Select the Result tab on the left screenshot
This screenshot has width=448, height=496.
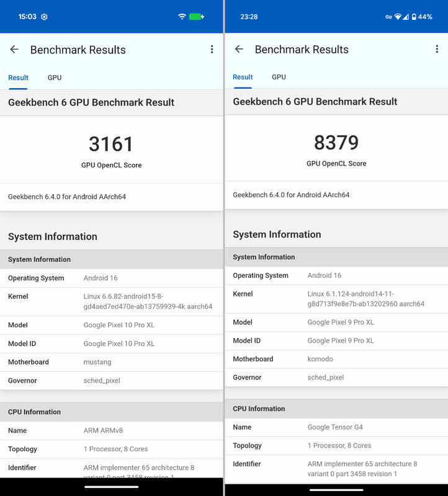pyautogui.click(x=18, y=77)
